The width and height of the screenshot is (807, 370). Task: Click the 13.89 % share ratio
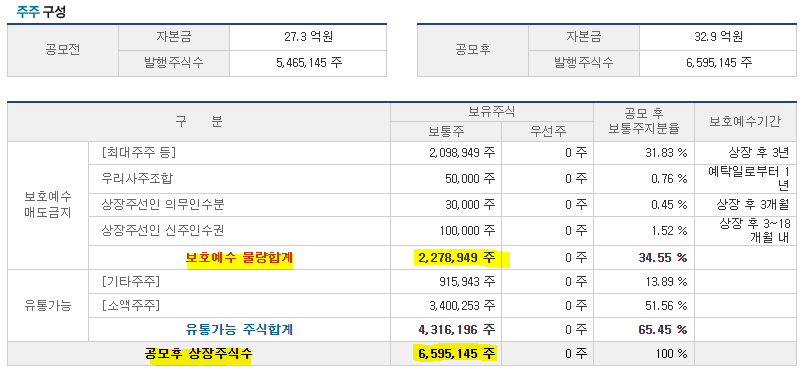[665, 282]
